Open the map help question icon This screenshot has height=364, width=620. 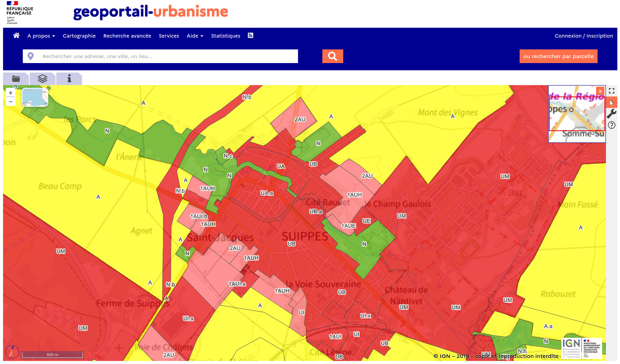612,125
